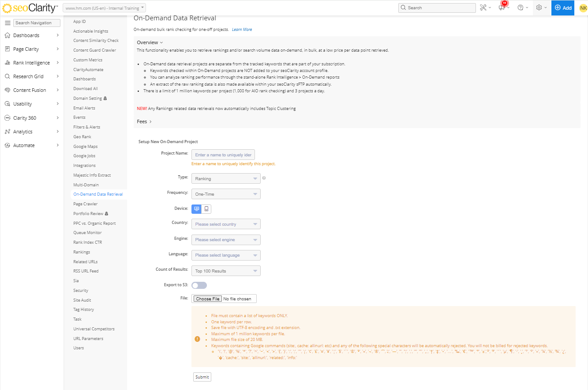
Task: Expand the Fees section
Action: 144,121
